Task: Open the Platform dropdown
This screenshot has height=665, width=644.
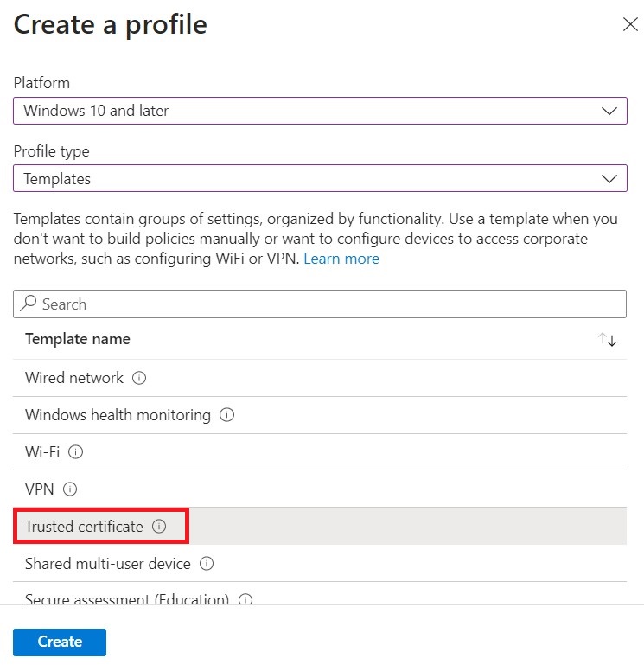Action: coord(320,111)
